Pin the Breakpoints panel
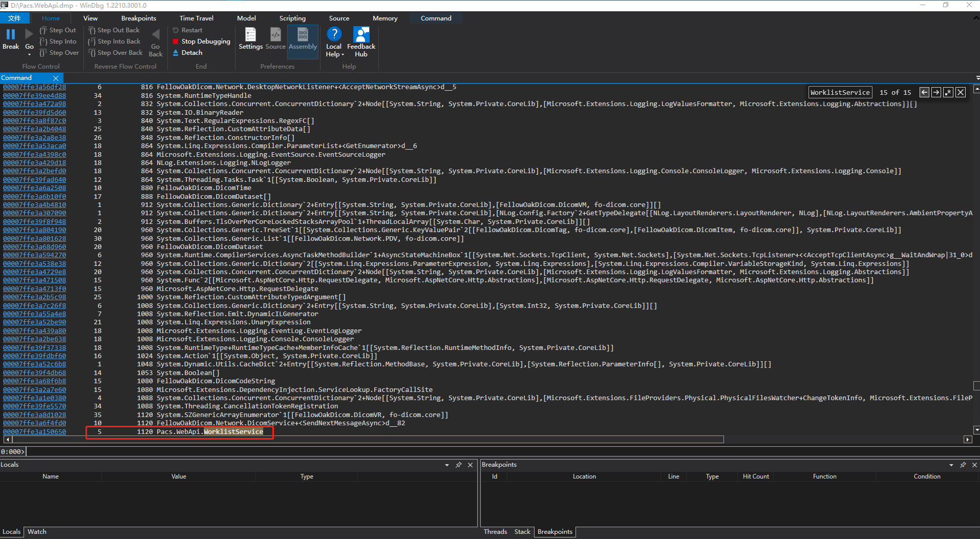This screenshot has width=980, height=539. point(963,465)
